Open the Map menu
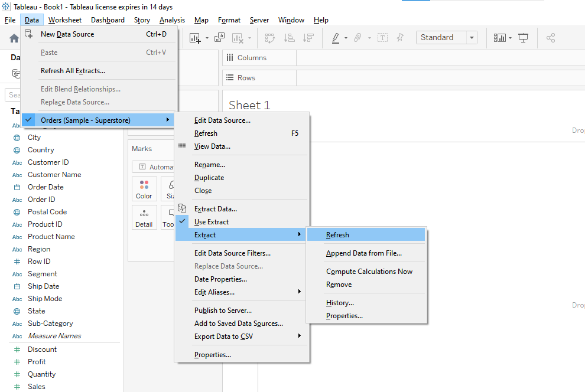Screen dimensions: 585x392 click(x=201, y=20)
